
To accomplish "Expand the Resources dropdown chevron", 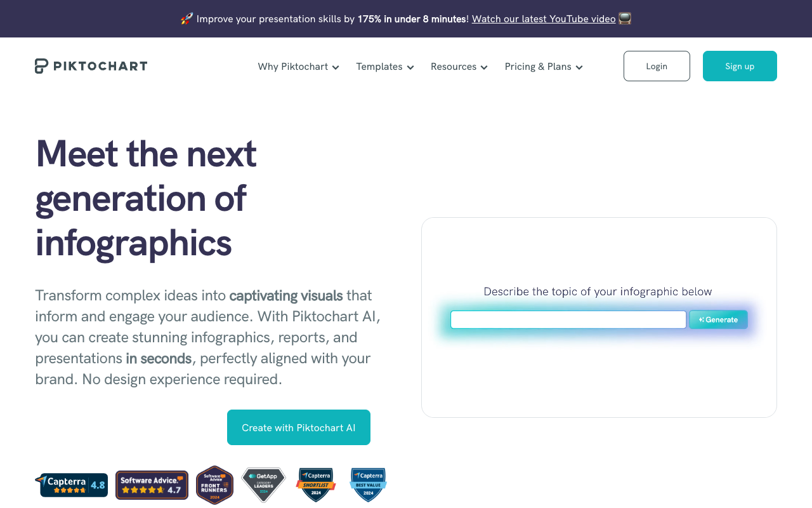I will (x=484, y=68).
